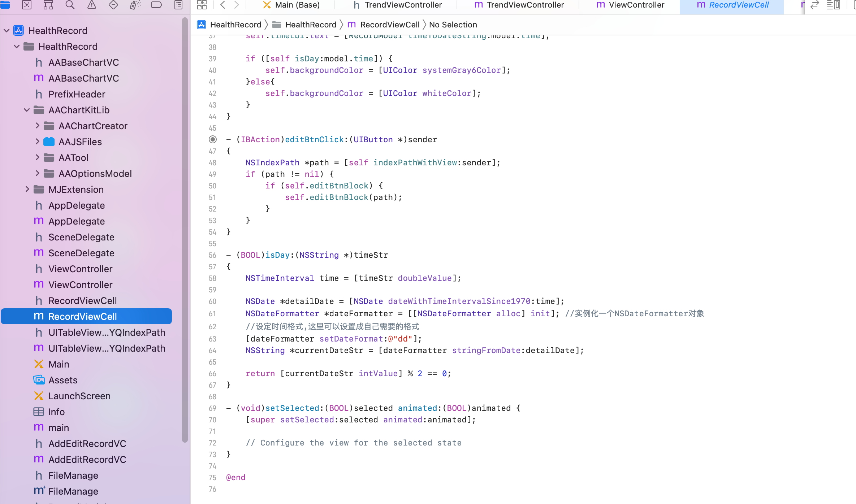The width and height of the screenshot is (856, 504).
Task: Expand the MJExtension folder group
Action: pyautogui.click(x=27, y=189)
